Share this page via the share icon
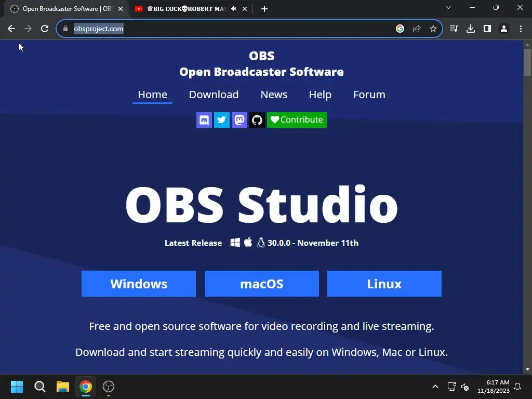 click(x=417, y=29)
